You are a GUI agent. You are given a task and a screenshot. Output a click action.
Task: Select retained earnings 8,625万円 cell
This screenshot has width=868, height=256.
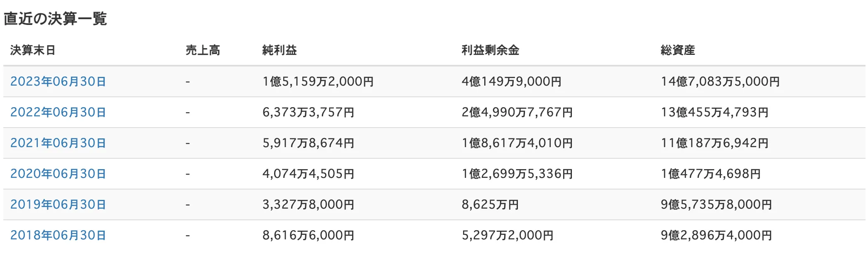click(490, 204)
